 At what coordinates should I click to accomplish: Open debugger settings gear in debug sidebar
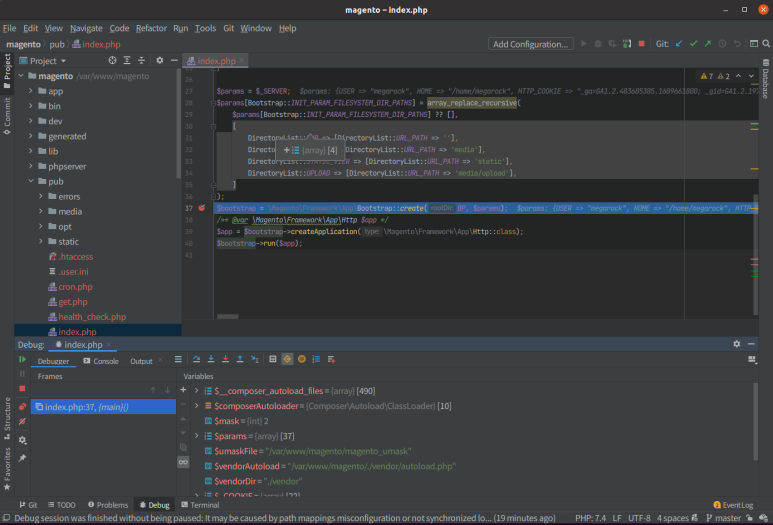pos(22,440)
